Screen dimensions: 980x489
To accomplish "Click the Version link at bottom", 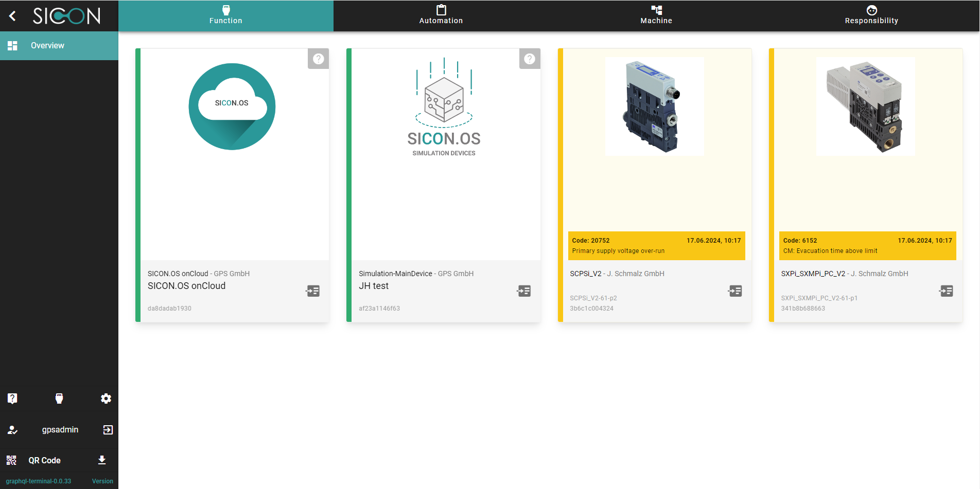I will coord(102,481).
